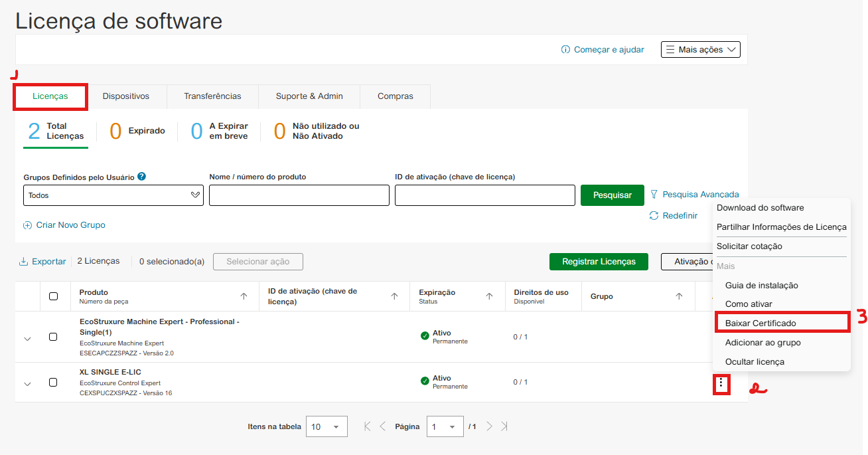Click the info icon beside Começar e ajudar
This screenshot has height=455, width=868.
565,50
